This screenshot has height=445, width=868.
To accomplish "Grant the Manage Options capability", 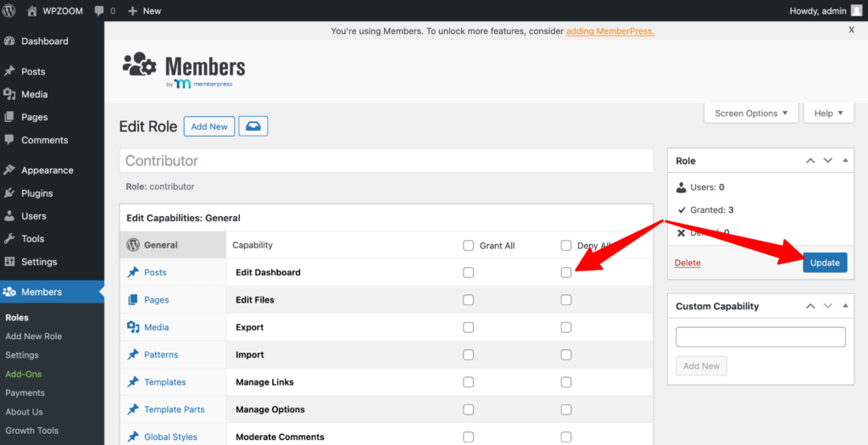I will 468,409.
